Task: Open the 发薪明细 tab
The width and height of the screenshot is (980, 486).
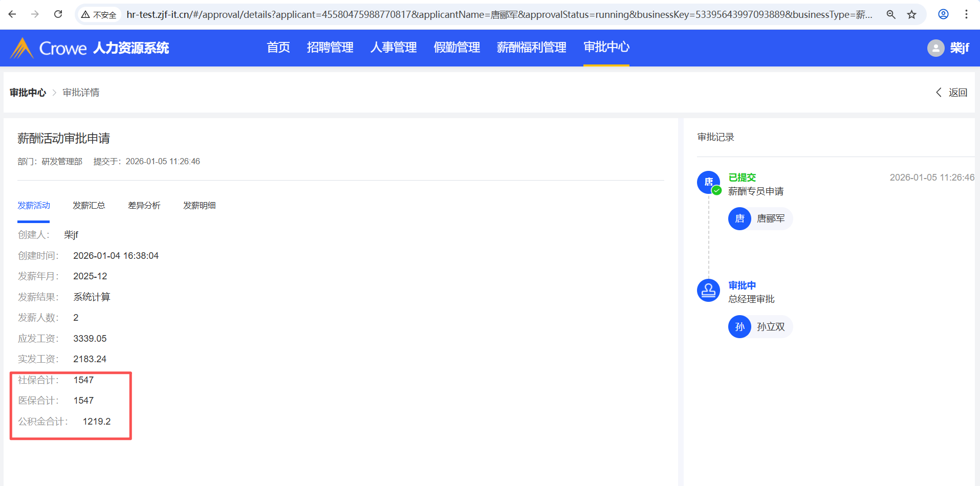Action: [x=200, y=206]
